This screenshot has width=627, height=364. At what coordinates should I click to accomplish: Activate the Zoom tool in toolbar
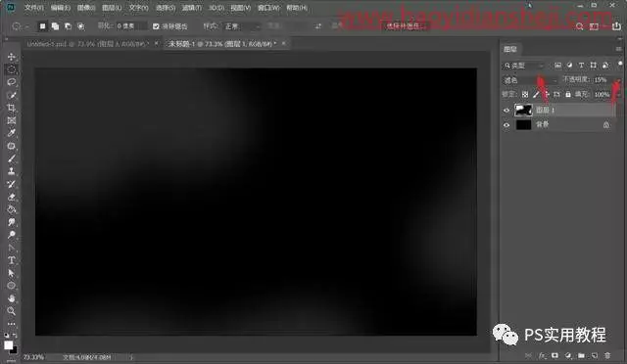(x=11, y=311)
